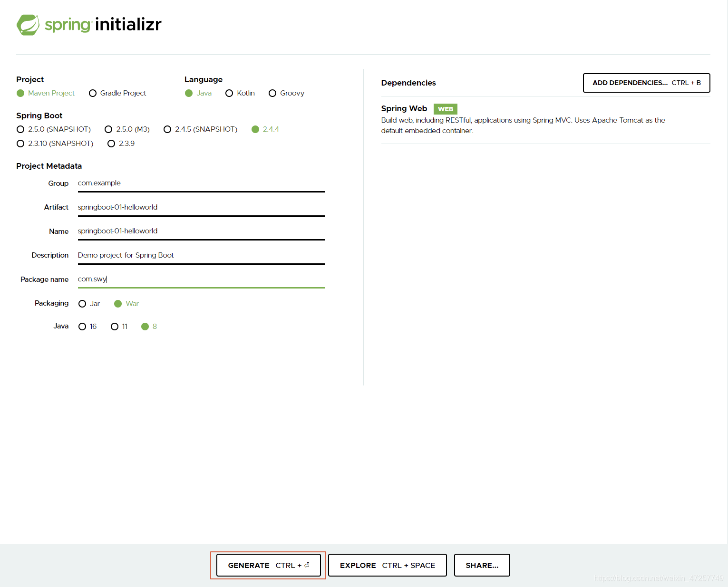Click the Spring Web dependency title

[x=404, y=109]
